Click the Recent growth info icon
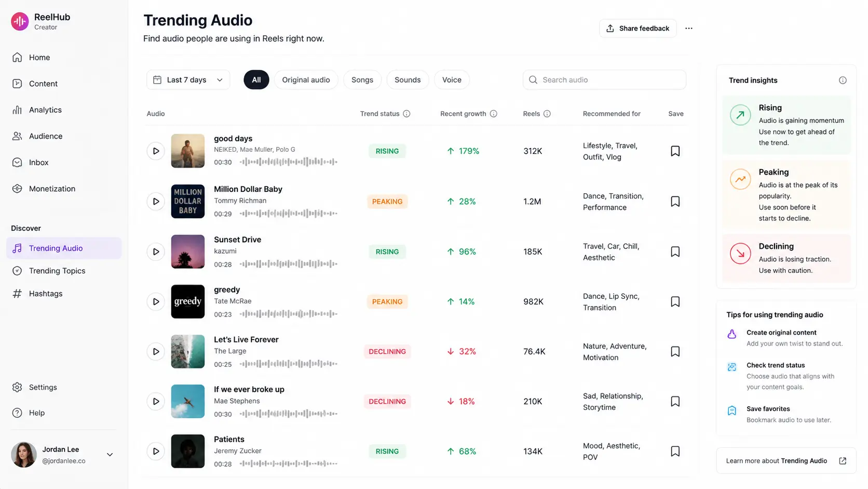 pyautogui.click(x=494, y=114)
